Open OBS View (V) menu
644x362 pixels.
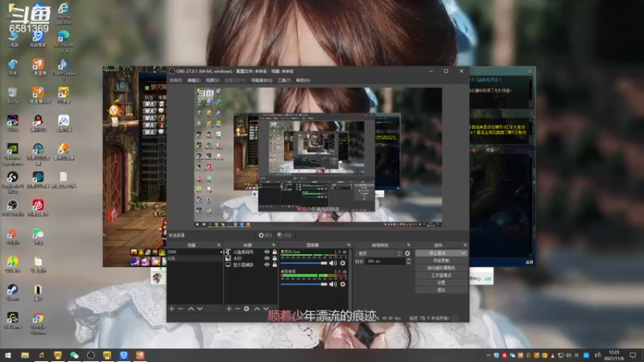point(213,80)
